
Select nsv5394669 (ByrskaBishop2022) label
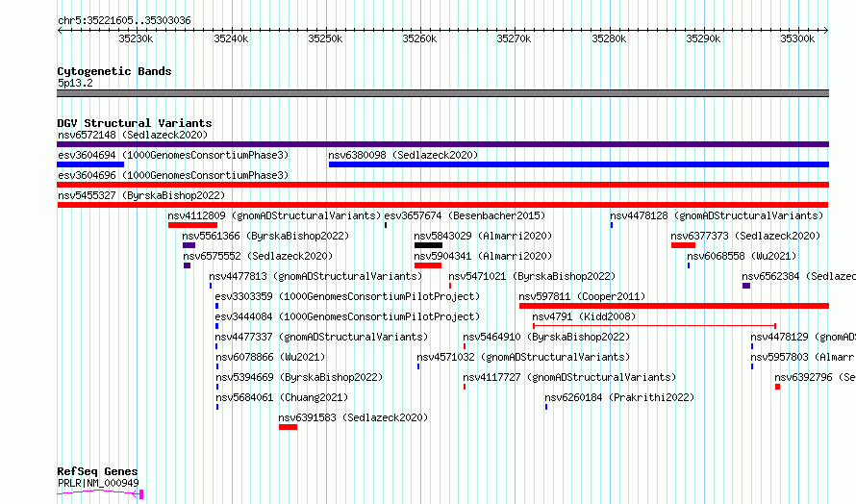coord(299,377)
